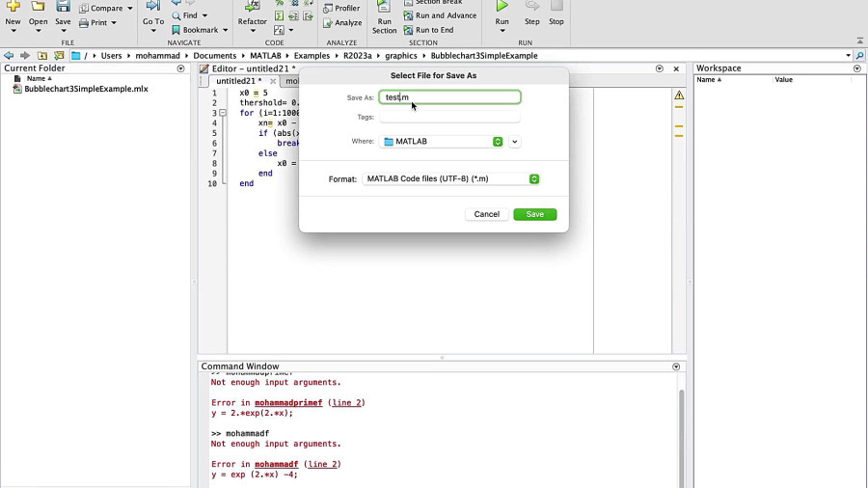Viewport: 868px width, 488px height.
Task: Click the Save disk icon
Action: pyautogui.click(x=63, y=7)
